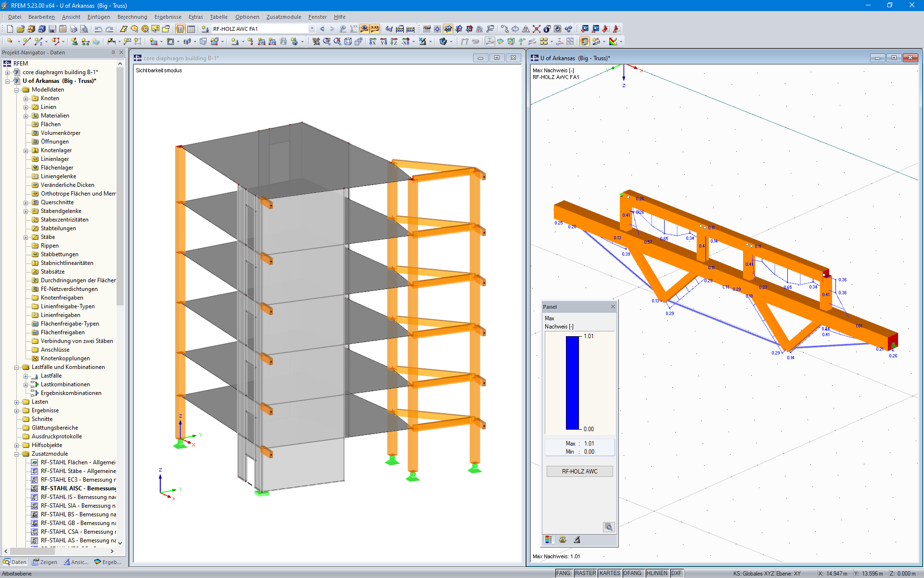Expand the Lastkombinationen tree node
The height and width of the screenshot is (578, 924).
tap(26, 384)
